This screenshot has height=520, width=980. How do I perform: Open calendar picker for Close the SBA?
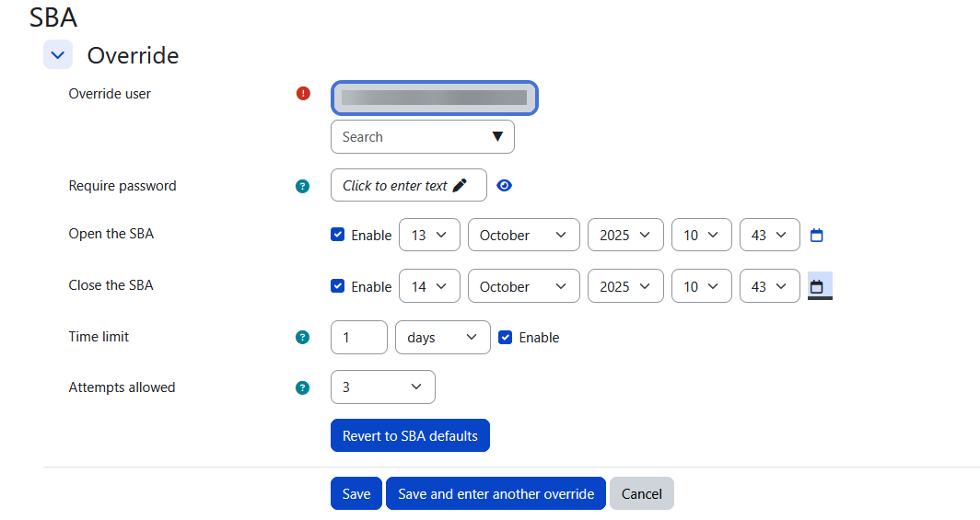816,287
